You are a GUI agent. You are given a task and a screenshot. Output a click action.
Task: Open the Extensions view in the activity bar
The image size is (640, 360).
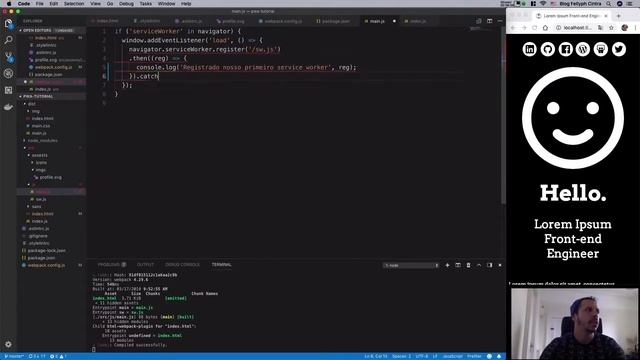tap(8, 90)
